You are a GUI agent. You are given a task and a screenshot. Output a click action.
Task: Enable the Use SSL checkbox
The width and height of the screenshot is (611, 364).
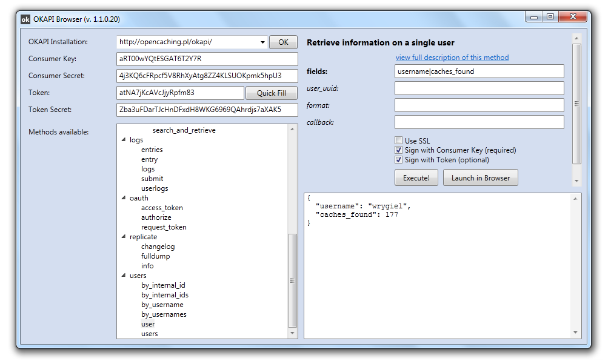pos(398,141)
